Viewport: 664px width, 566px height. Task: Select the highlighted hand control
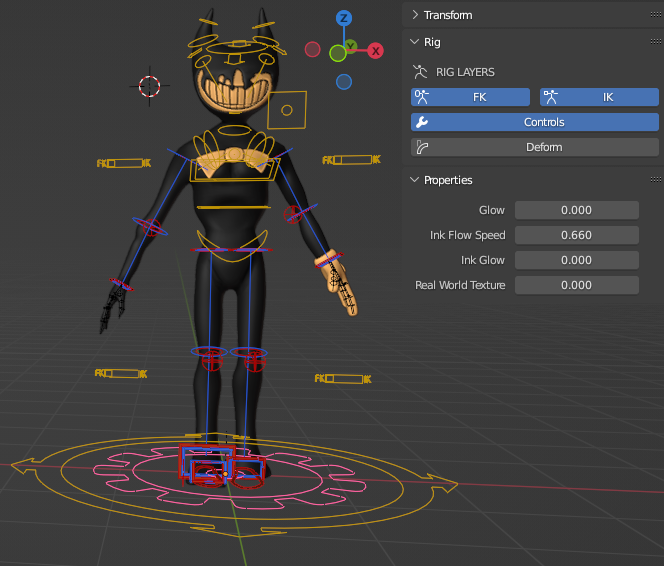pos(339,284)
